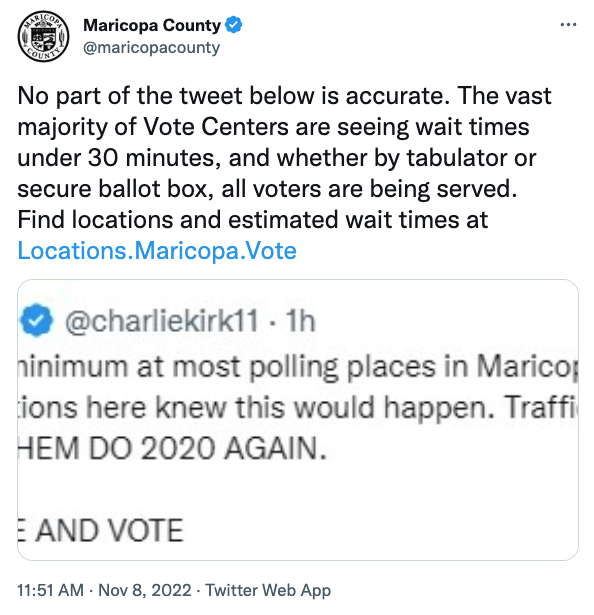
Task: Click the "under 30 minutes" phrase in tweet
Action: 116,158
